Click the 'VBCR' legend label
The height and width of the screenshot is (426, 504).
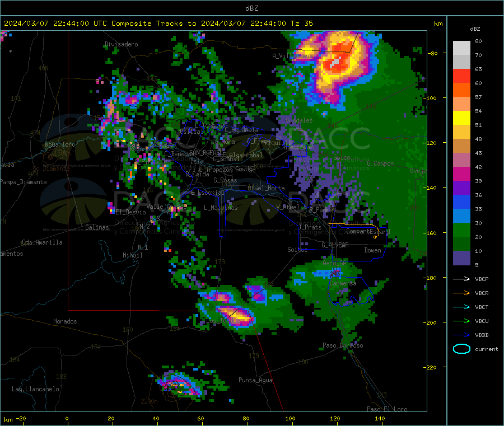tap(482, 293)
